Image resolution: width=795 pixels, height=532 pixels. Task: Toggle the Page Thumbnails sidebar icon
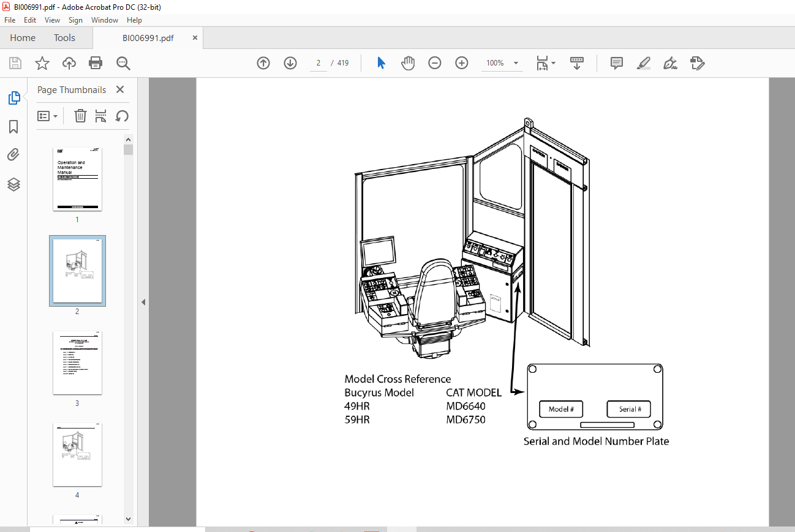[x=13, y=98]
